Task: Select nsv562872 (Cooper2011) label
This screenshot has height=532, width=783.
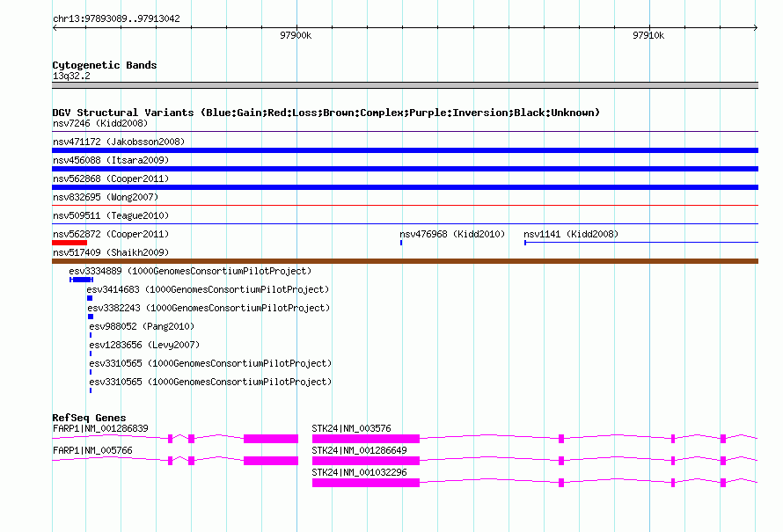Action: (111, 234)
